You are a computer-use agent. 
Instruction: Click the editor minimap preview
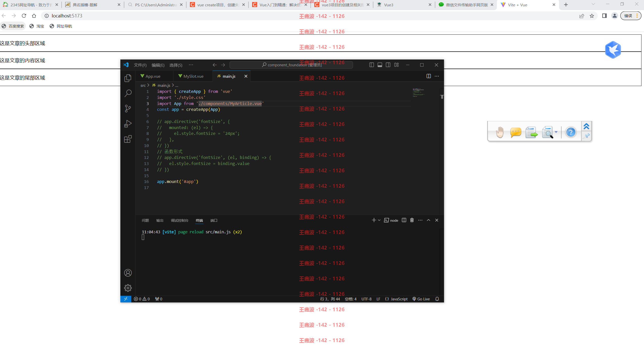coord(418,93)
